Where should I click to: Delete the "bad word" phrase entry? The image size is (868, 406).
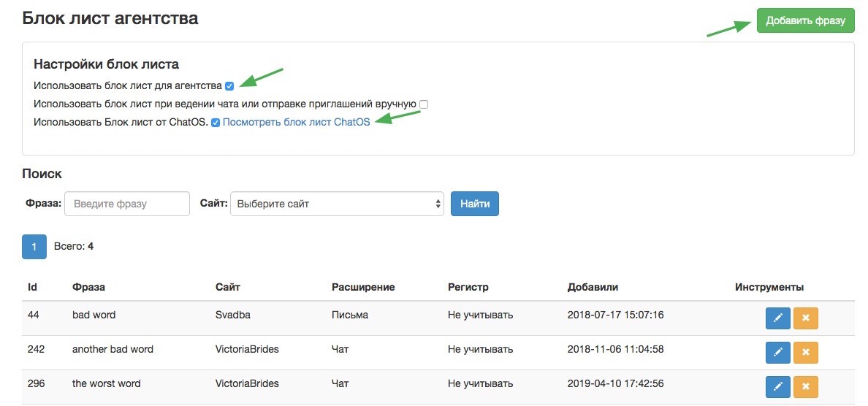click(x=805, y=318)
